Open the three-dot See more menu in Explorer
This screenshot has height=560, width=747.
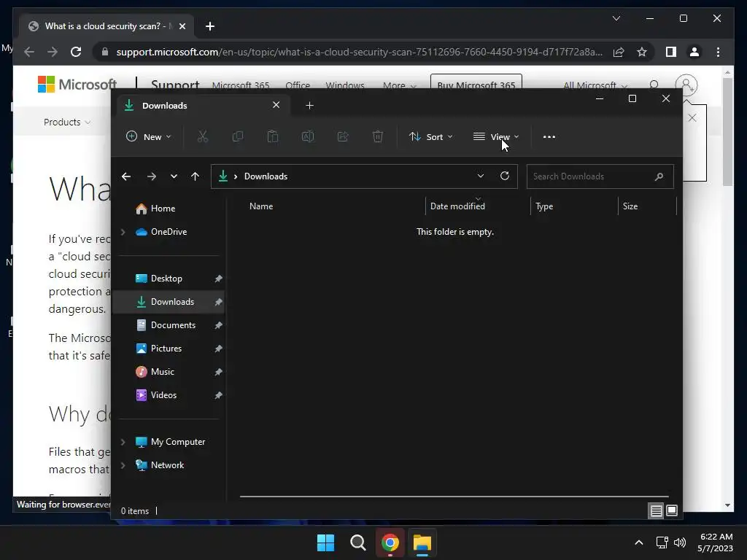click(549, 136)
